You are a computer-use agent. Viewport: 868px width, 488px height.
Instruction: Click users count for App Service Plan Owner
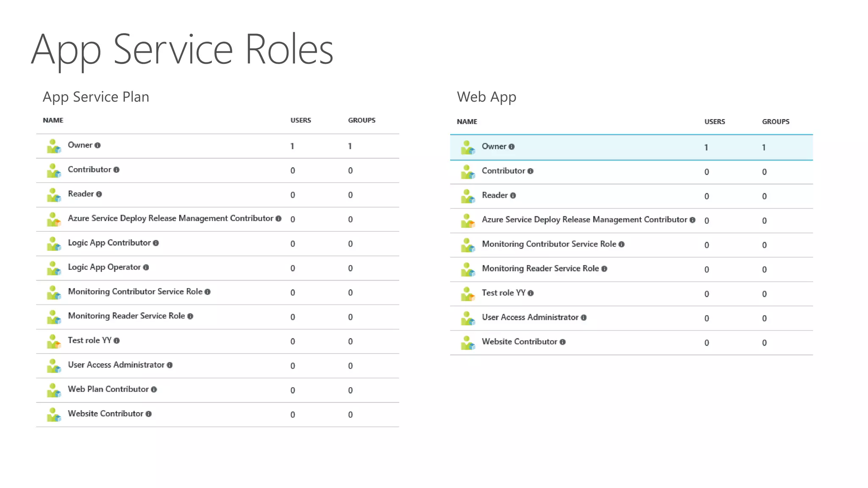(x=292, y=147)
